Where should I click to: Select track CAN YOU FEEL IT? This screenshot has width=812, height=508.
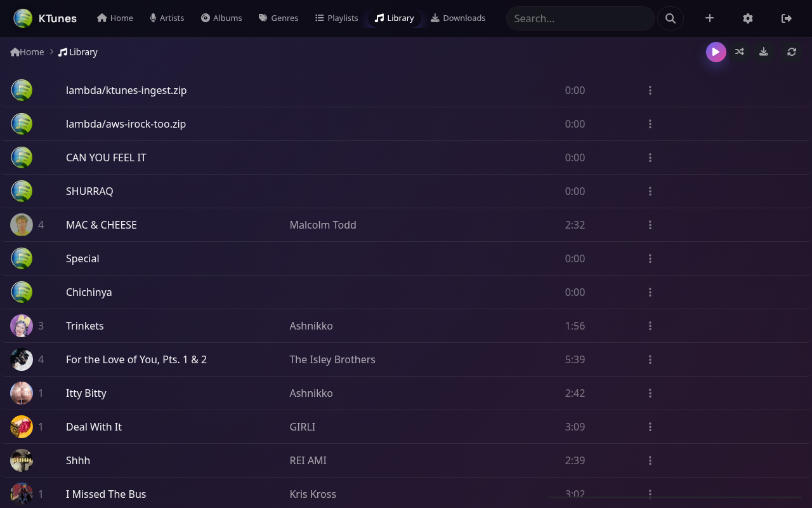(106, 157)
